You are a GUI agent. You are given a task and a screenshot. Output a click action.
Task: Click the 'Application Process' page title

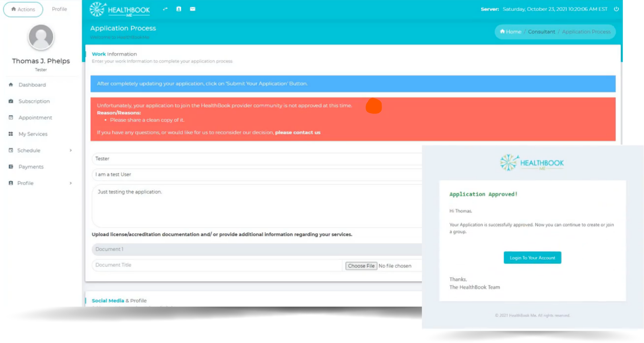(123, 28)
